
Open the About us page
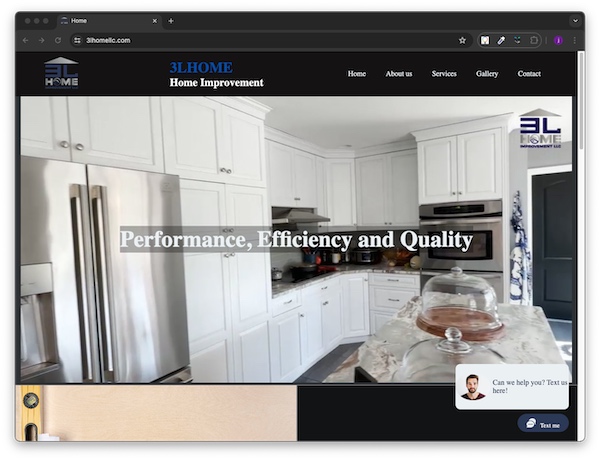click(398, 74)
